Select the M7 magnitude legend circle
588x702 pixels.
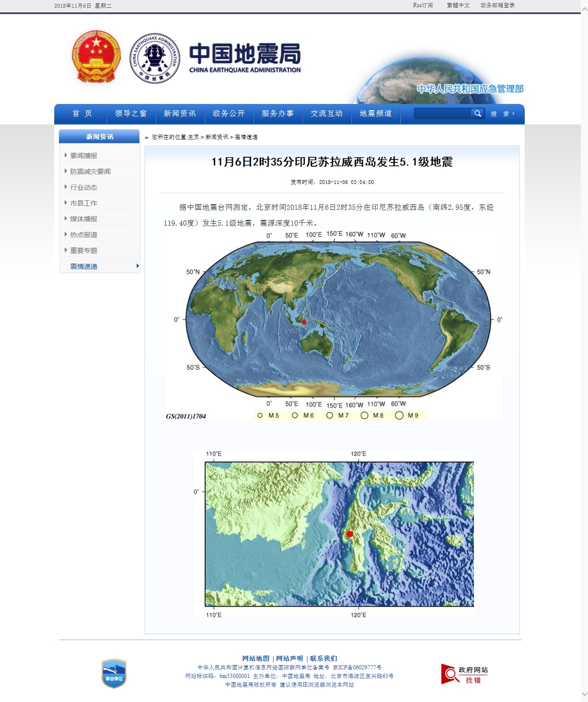click(x=330, y=415)
